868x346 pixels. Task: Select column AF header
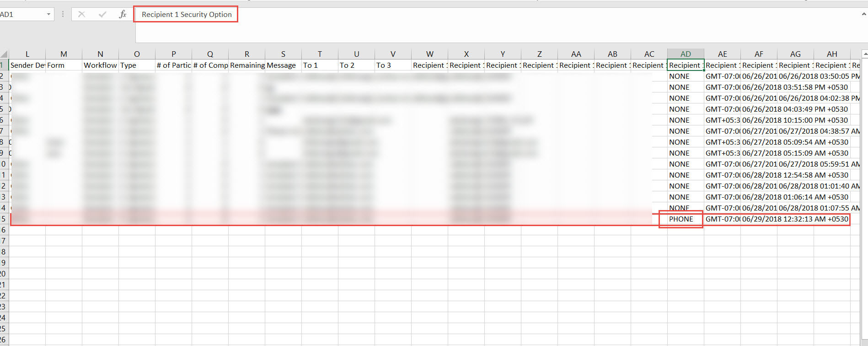pyautogui.click(x=759, y=54)
